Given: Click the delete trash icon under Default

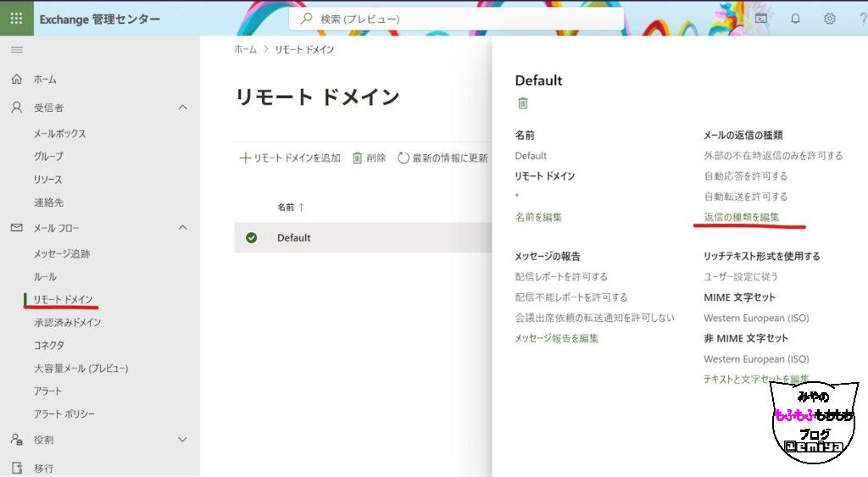Looking at the screenshot, I should [x=523, y=103].
